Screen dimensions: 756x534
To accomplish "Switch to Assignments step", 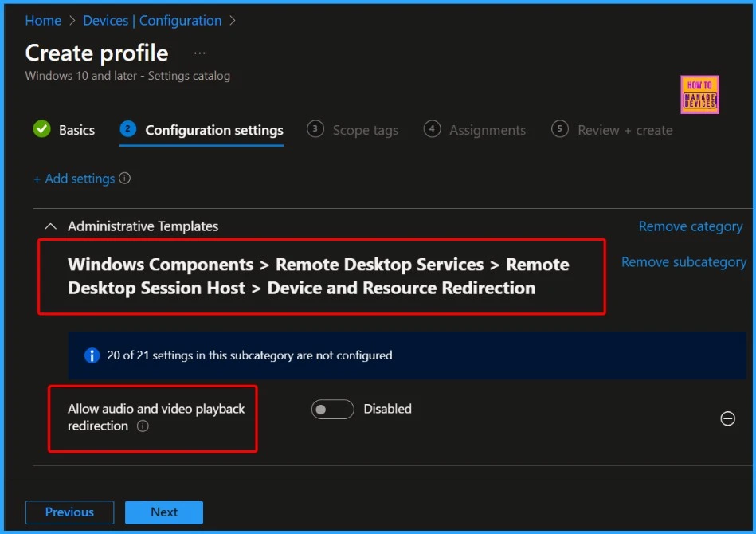I will pos(488,130).
